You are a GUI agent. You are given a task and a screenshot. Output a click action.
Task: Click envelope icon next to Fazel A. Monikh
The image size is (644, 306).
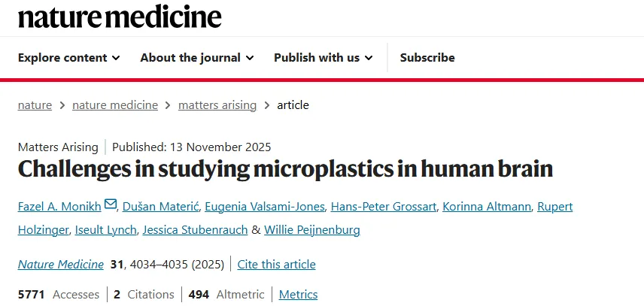(111, 205)
